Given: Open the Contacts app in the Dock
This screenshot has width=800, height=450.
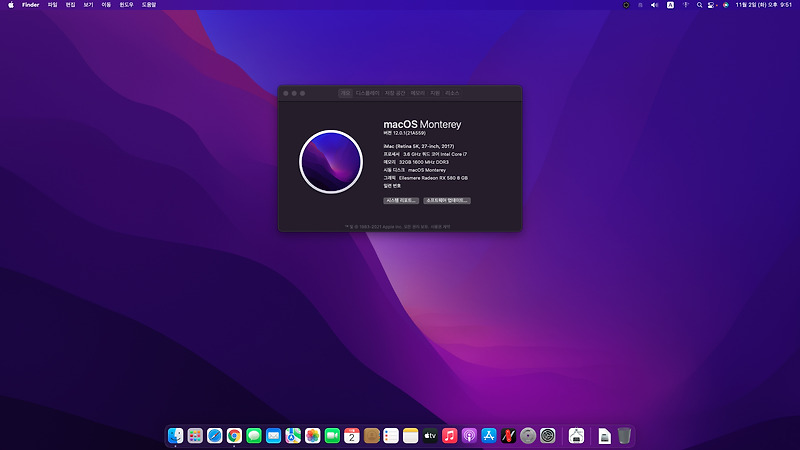Looking at the screenshot, I should pyautogui.click(x=371, y=436).
